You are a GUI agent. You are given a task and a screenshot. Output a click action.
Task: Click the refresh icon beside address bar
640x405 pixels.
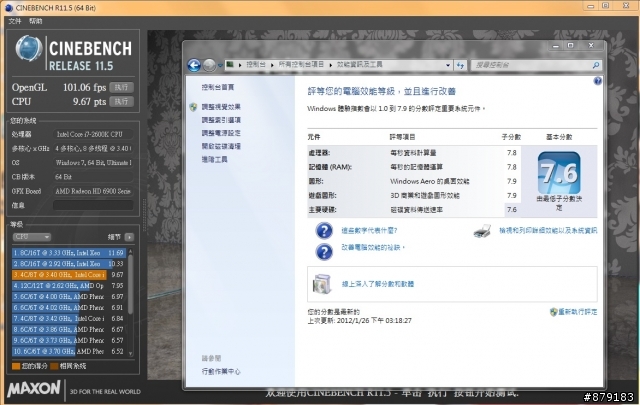pos(460,65)
